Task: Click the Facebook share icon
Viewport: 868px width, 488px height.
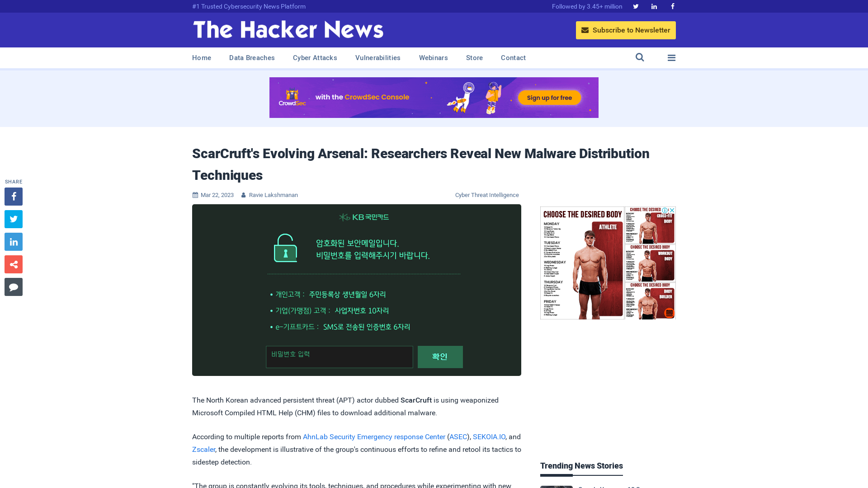Action: (x=13, y=196)
